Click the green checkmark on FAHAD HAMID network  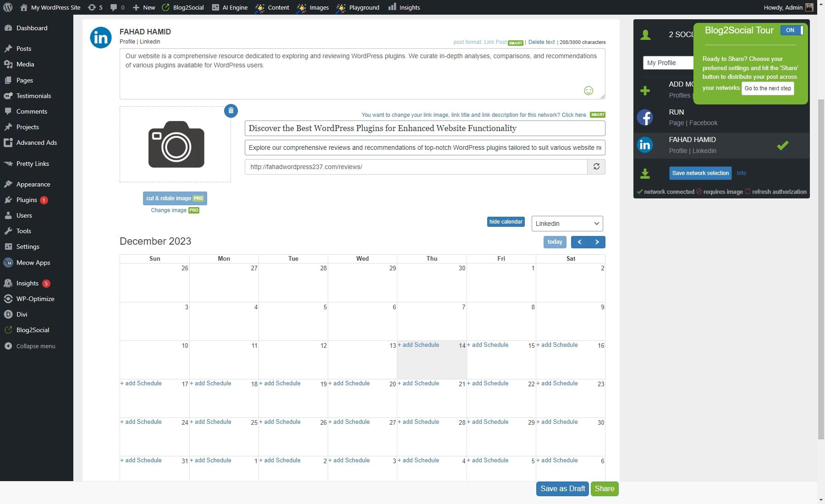tap(783, 145)
